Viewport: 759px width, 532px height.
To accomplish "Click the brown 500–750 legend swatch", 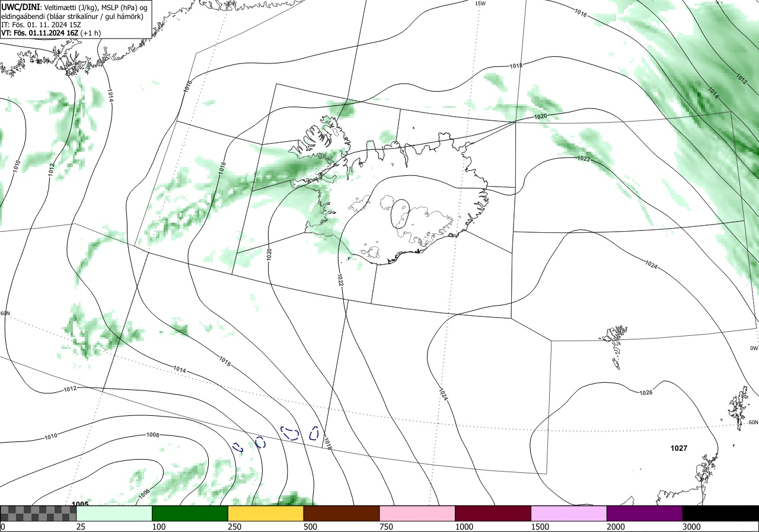I will pyautogui.click(x=342, y=513).
